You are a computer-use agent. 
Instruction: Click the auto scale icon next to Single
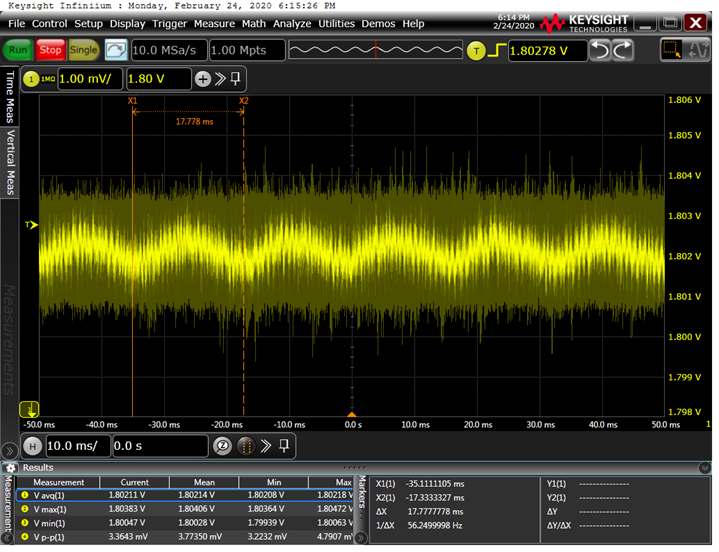116,50
